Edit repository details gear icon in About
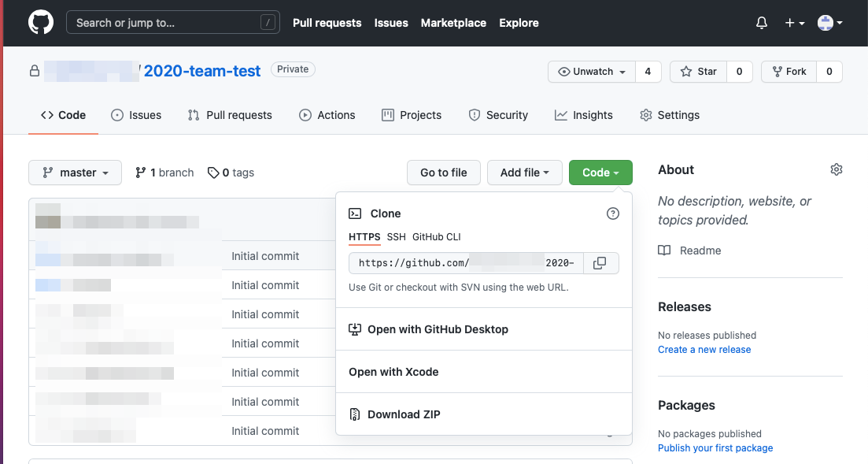This screenshot has height=464, width=868. click(x=837, y=169)
